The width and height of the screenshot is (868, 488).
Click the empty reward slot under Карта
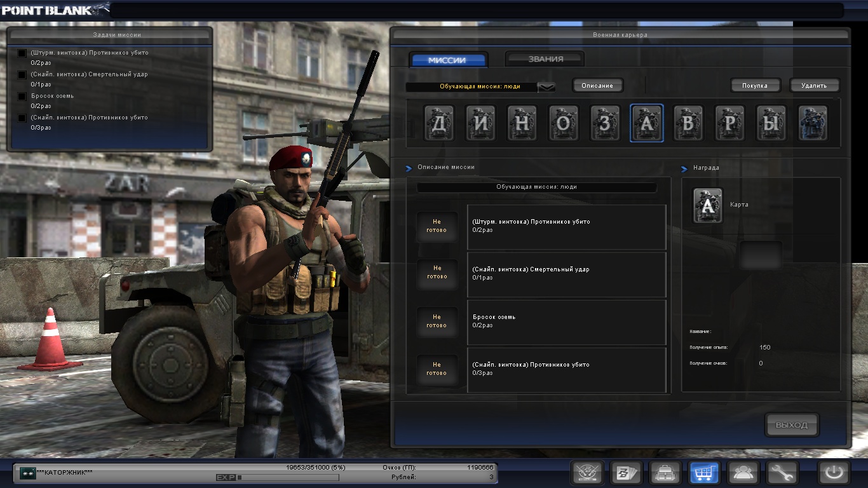pos(761,255)
